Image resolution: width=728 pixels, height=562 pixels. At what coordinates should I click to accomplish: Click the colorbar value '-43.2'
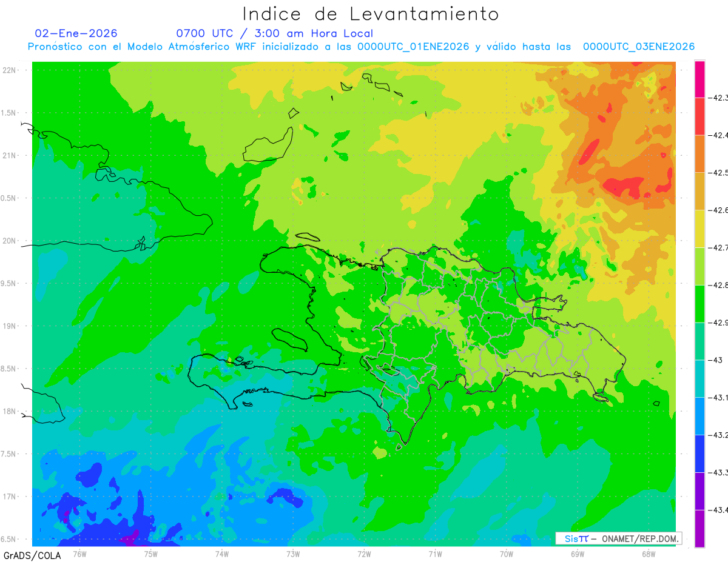[x=719, y=435]
